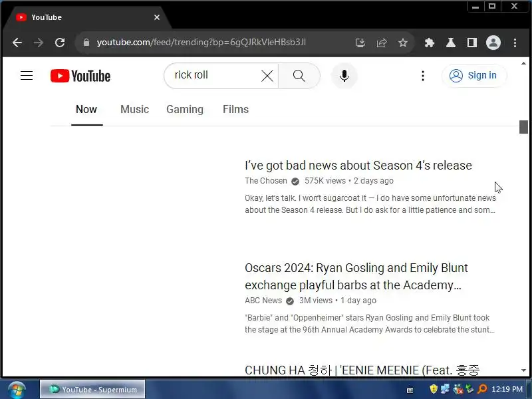This screenshot has height=399, width=532.
Task: Click the 'Okay, let's talk' video description
Action: click(370, 204)
